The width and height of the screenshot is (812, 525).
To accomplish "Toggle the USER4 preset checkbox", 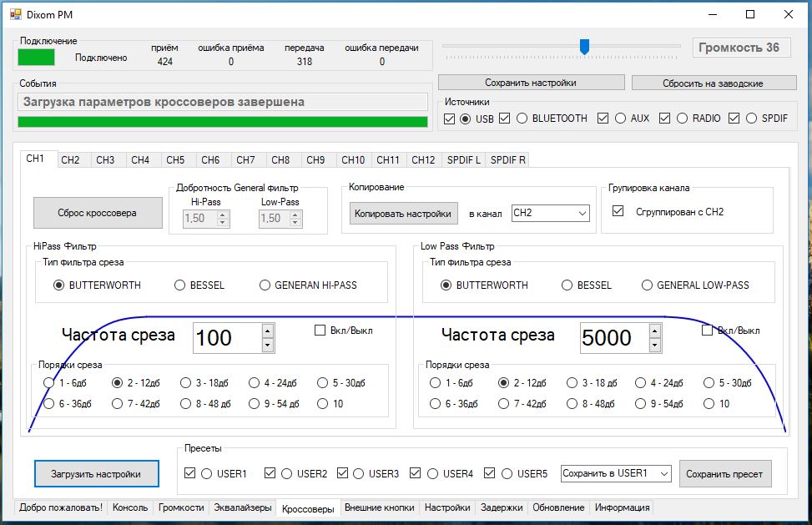I will [x=415, y=473].
